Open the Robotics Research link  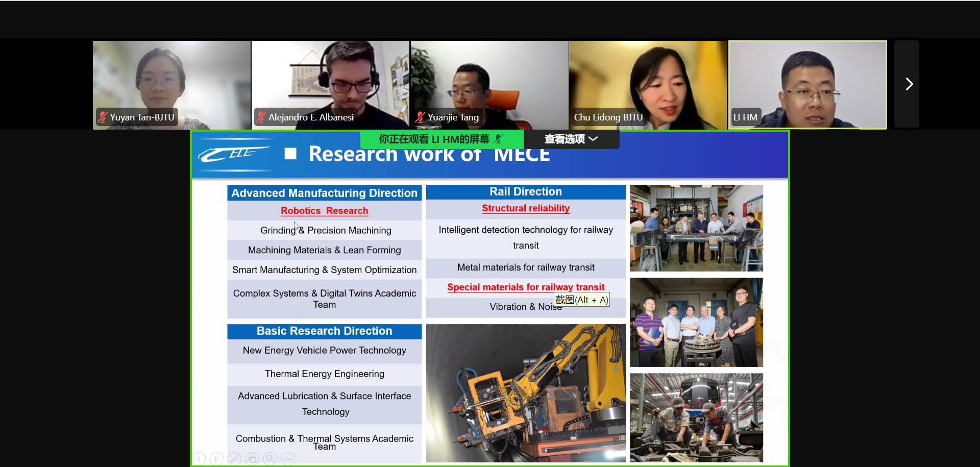pyautogui.click(x=324, y=211)
